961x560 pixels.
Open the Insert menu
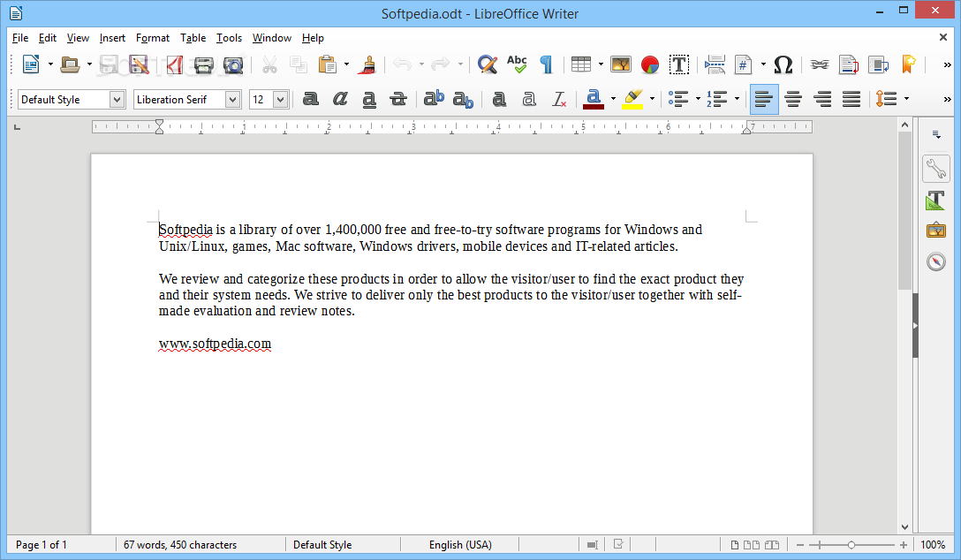click(x=112, y=38)
